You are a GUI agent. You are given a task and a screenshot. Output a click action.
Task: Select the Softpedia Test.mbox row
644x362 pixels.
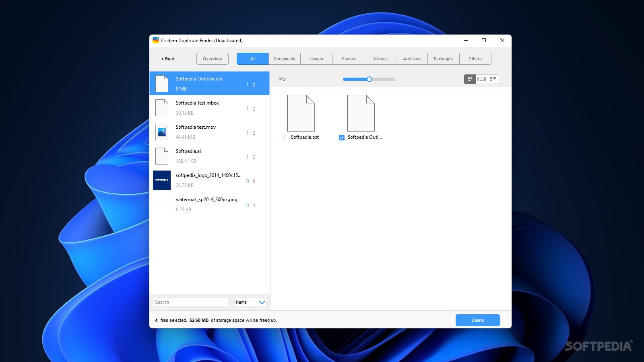[209, 107]
